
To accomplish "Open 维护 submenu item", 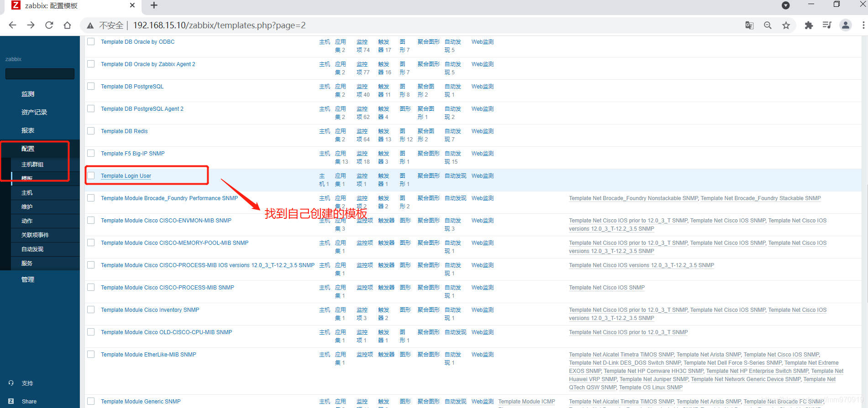I will [27, 207].
